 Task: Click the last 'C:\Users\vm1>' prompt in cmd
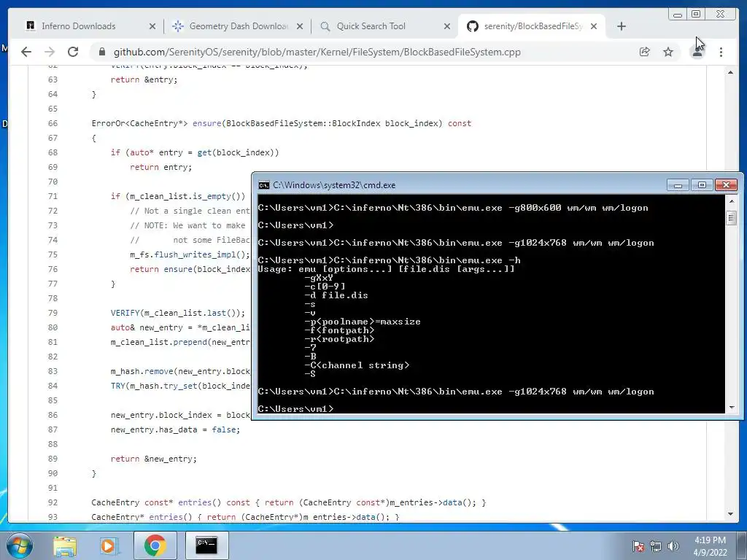(x=295, y=408)
